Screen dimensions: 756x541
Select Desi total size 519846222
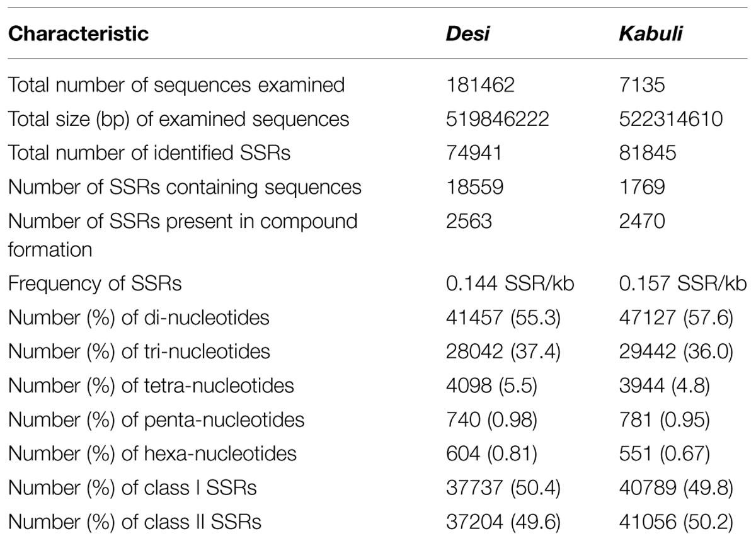click(x=498, y=119)
